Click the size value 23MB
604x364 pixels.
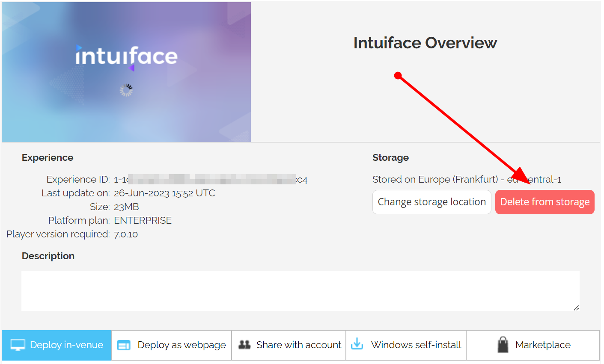coord(126,207)
